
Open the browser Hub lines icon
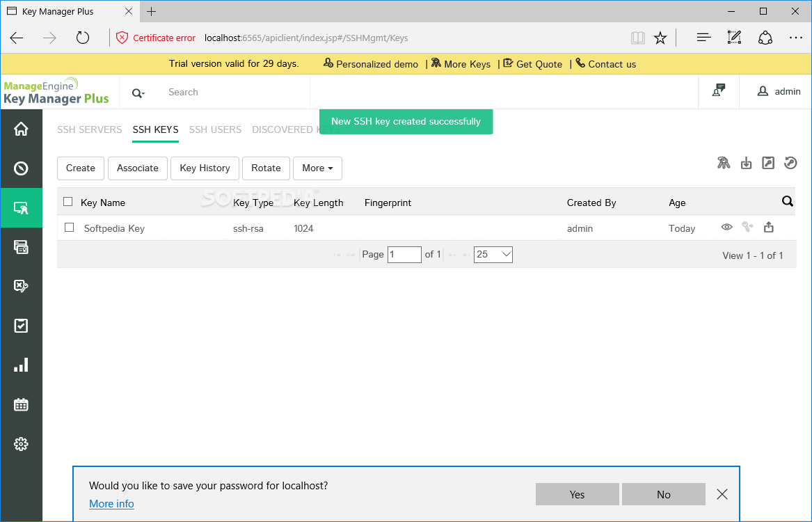pos(703,38)
